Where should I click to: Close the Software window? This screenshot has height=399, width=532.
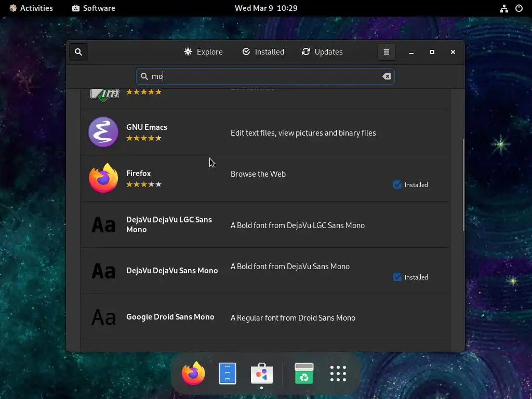(453, 52)
